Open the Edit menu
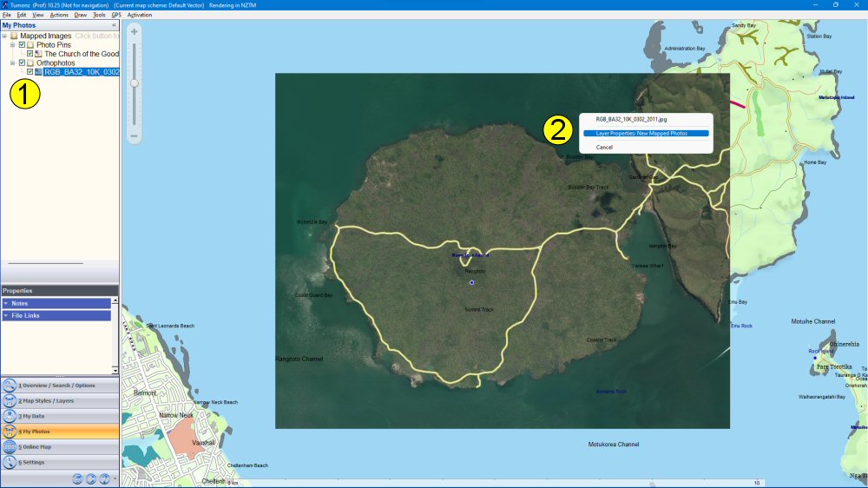Image resolution: width=868 pixels, height=488 pixels. click(22, 15)
